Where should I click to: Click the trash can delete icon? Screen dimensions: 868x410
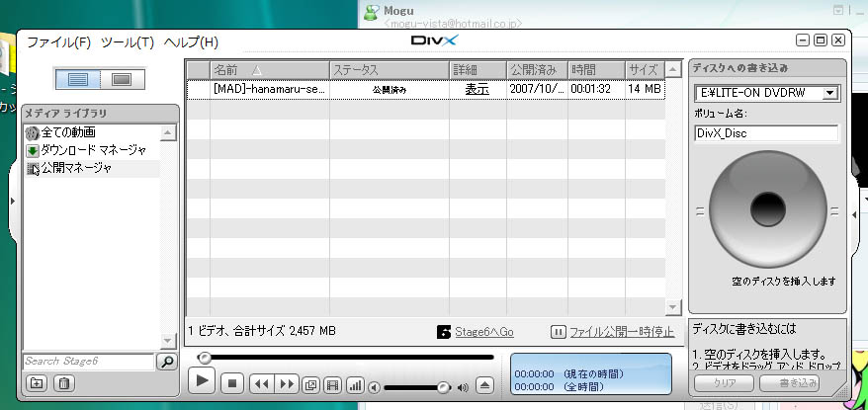click(x=64, y=383)
